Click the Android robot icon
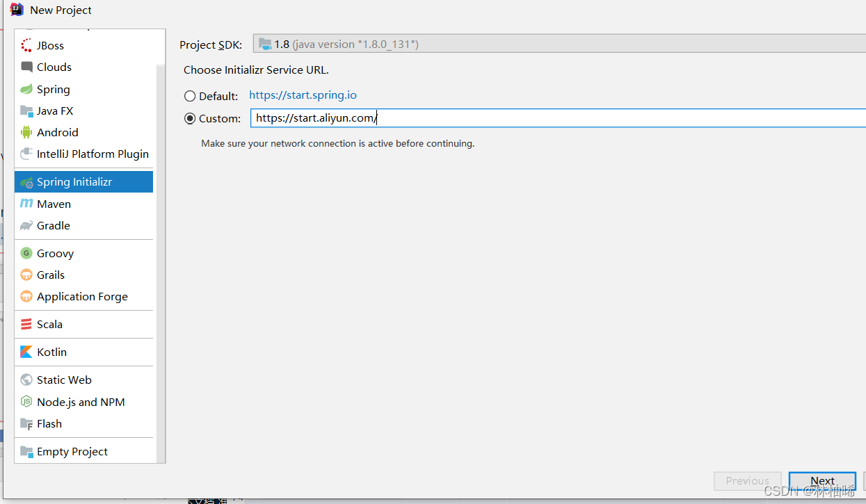The width and height of the screenshot is (866, 504). pyautogui.click(x=26, y=132)
